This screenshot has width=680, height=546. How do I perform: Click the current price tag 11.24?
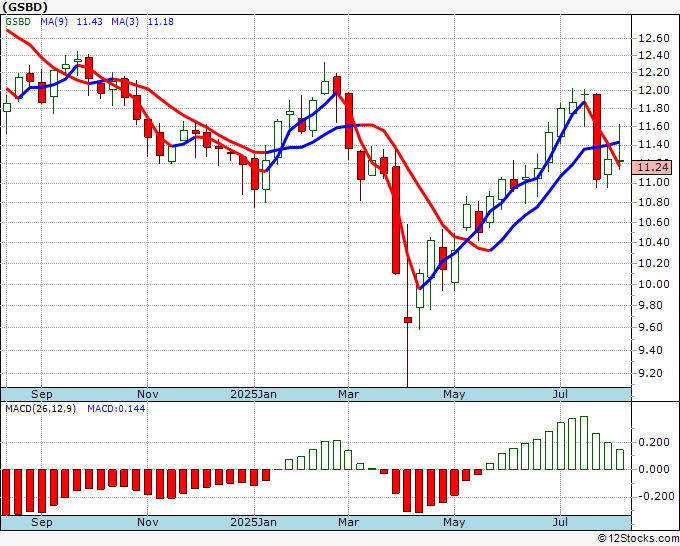tap(653, 167)
